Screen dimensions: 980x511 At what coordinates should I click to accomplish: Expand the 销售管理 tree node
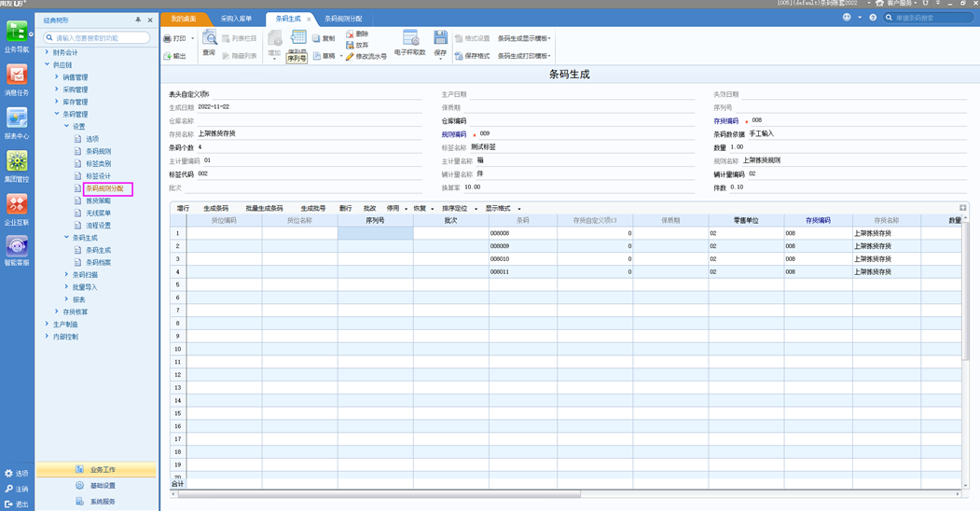click(x=56, y=76)
